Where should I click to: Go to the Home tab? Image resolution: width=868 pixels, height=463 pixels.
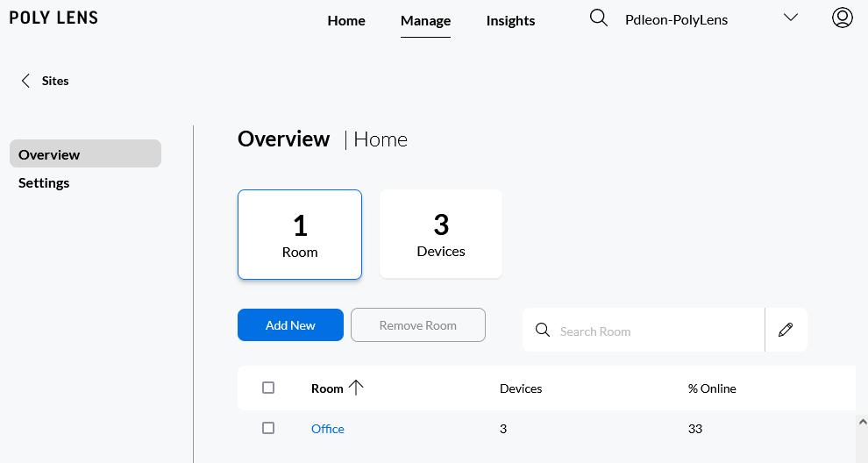(346, 20)
